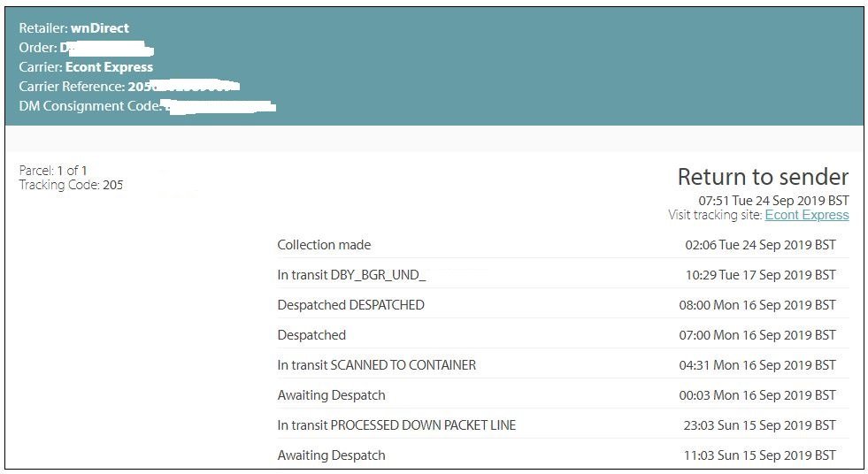Click the Carrier Econt Express header text
This screenshot has width=868, height=474.
(x=86, y=67)
